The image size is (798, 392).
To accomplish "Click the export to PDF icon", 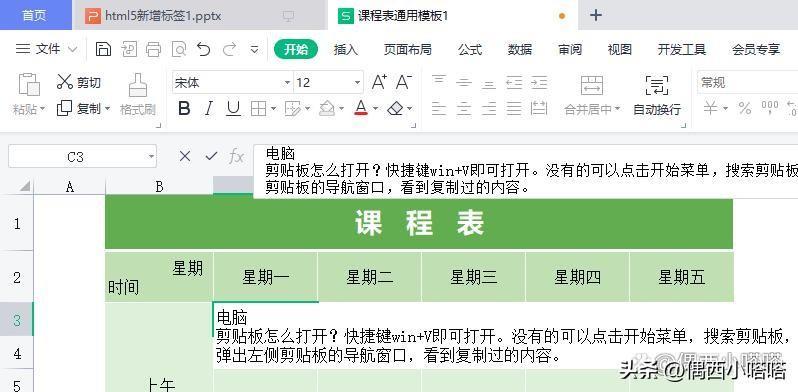I will 129,49.
